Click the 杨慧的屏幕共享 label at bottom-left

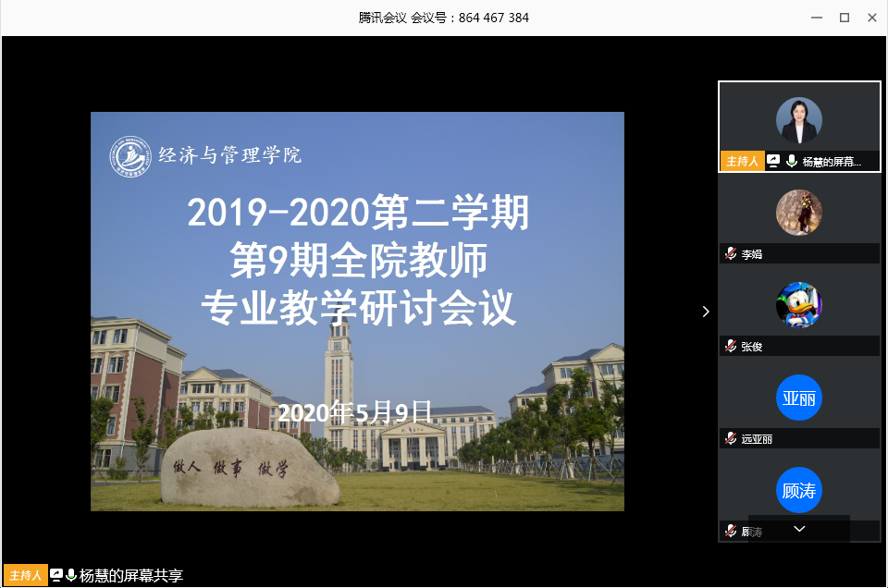point(131,575)
